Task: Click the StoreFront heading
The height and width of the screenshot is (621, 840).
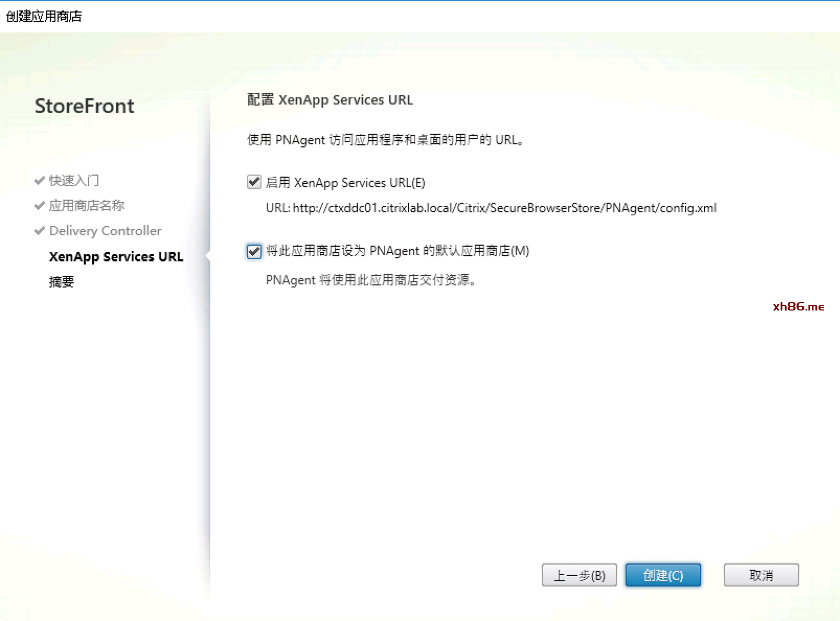Action: tap(84, 106)
